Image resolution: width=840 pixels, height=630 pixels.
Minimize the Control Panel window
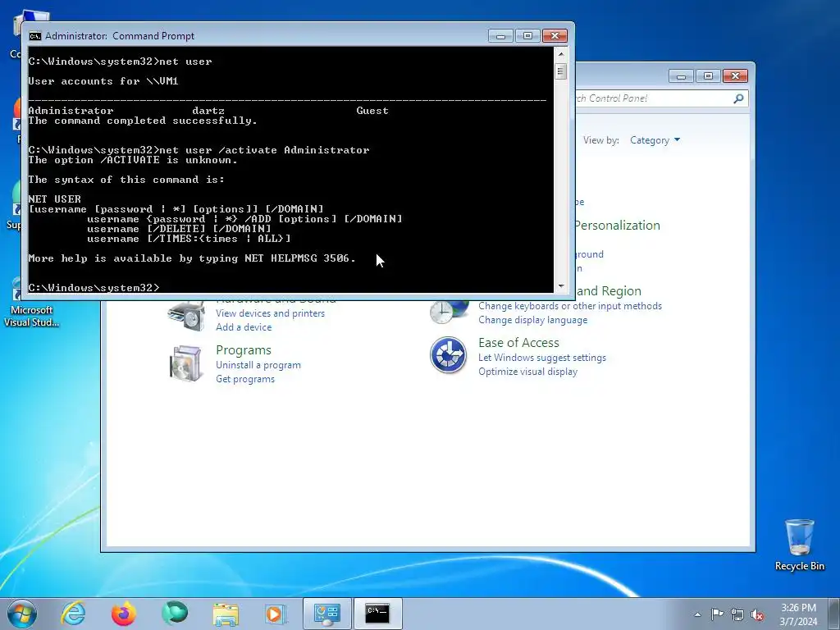[x=681, y=76]
